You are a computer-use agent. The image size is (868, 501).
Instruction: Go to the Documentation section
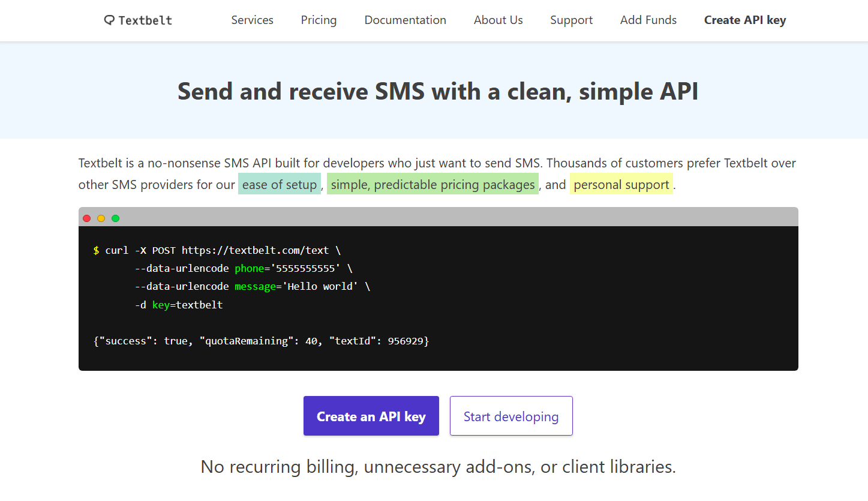point(405,20)
